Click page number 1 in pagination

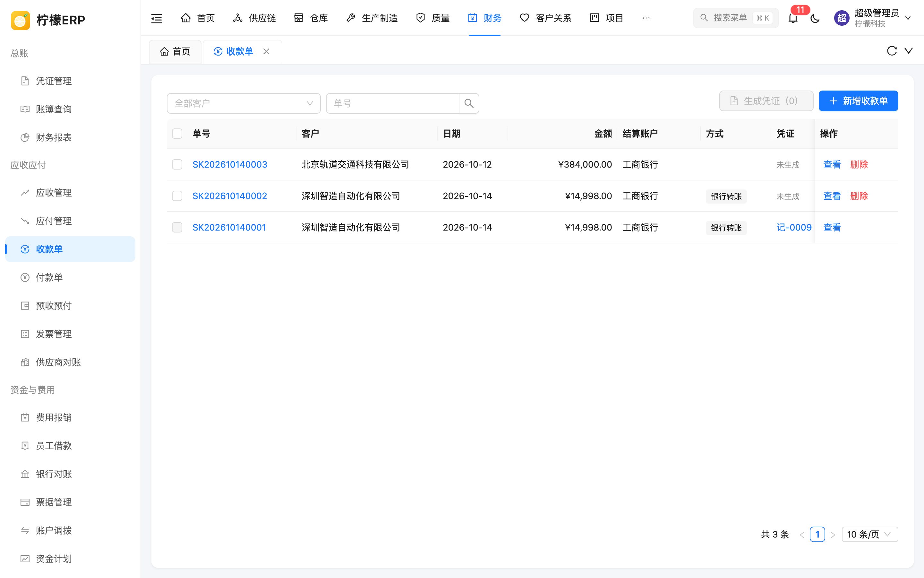(817, 534)
